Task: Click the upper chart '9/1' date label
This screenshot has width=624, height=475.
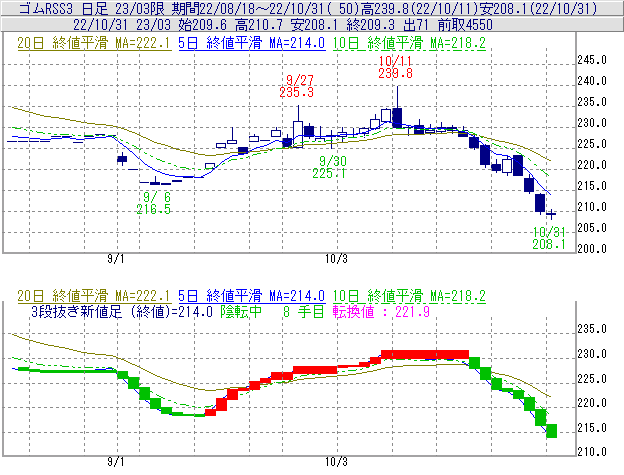Action: pyautogui.click(x=116, y=259)
